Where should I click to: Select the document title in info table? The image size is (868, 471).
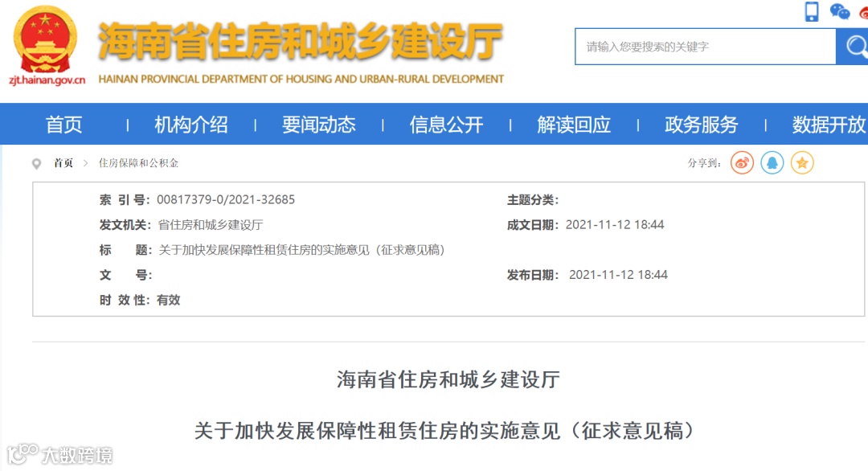click(301, 250)
